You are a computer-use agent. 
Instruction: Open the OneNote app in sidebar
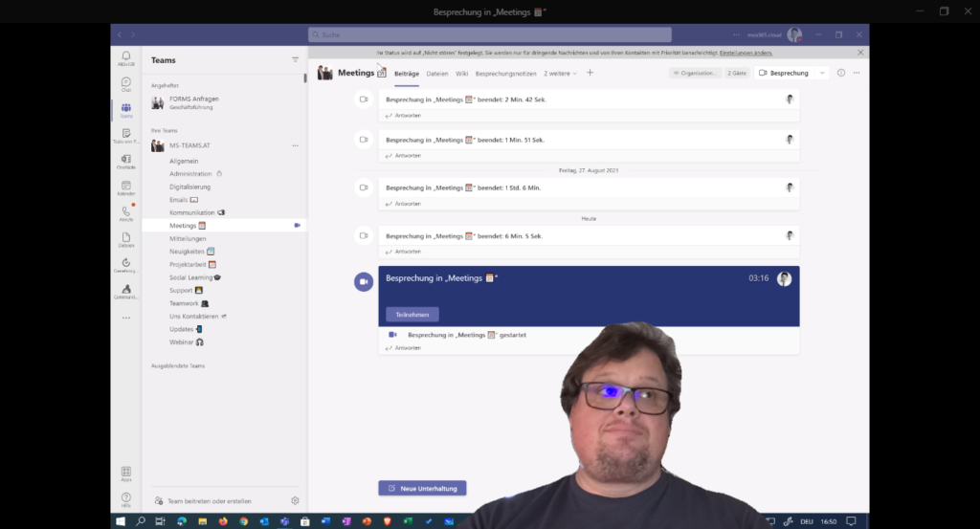tap(126, 162)
